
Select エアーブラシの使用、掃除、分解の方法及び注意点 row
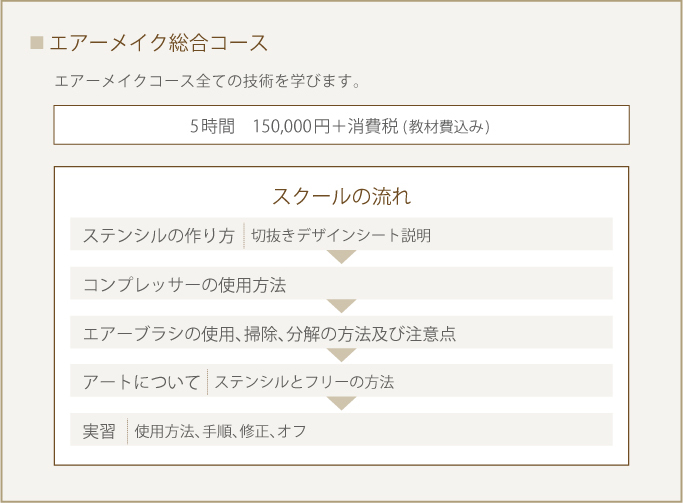342,332
